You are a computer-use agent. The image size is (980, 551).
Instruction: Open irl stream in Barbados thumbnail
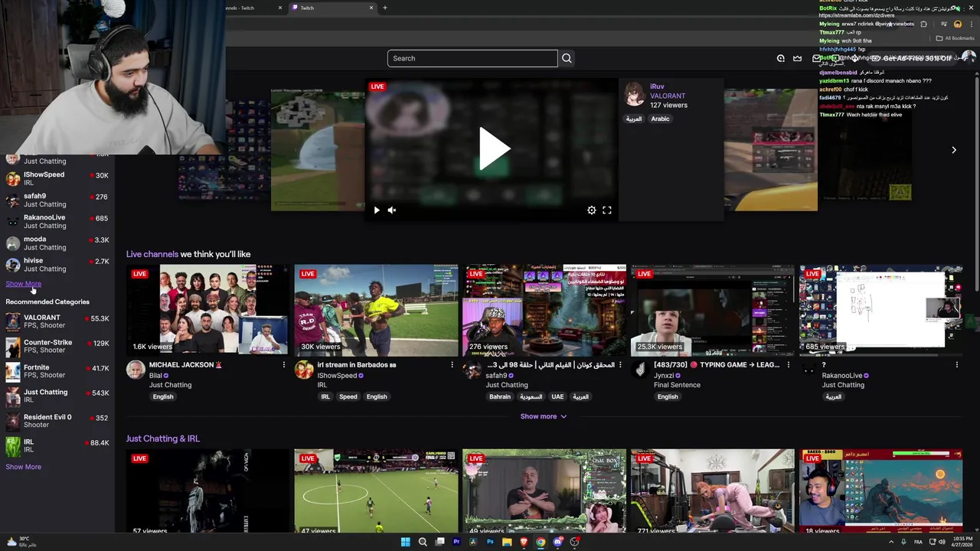[x=376, y=310]
